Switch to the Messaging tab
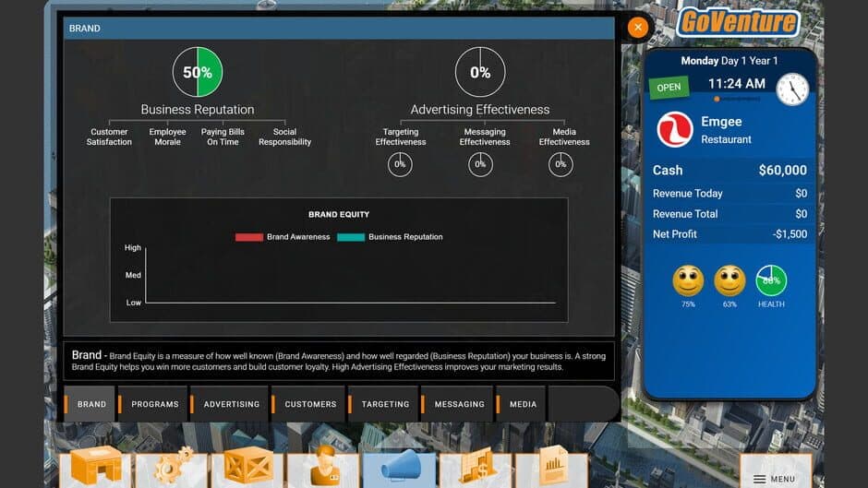868x488 pixels. 457,404
